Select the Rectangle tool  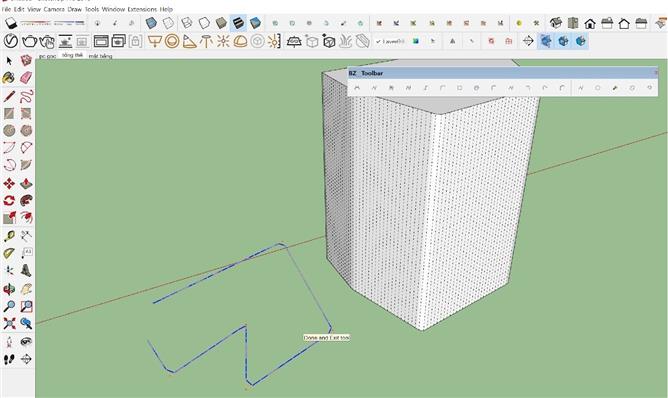[x=9, y=113]
